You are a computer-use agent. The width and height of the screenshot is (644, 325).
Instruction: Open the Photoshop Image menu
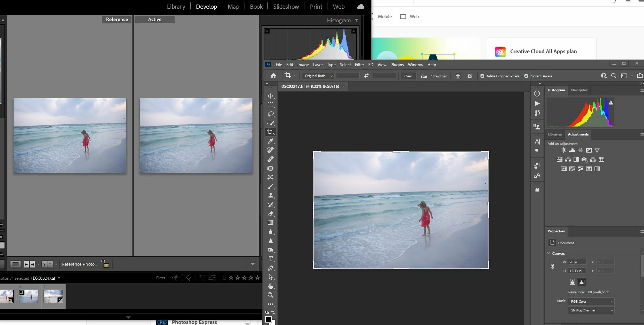pos(303,65)
